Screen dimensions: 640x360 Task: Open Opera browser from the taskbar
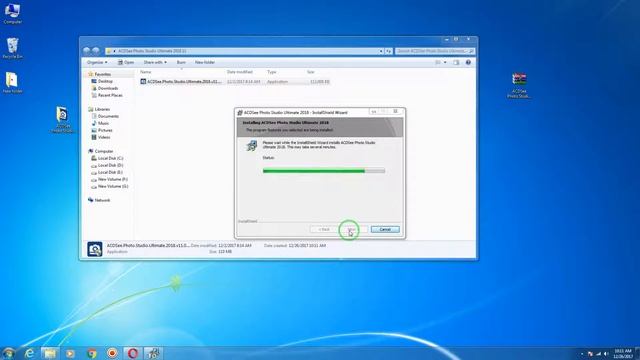point(133,353)
